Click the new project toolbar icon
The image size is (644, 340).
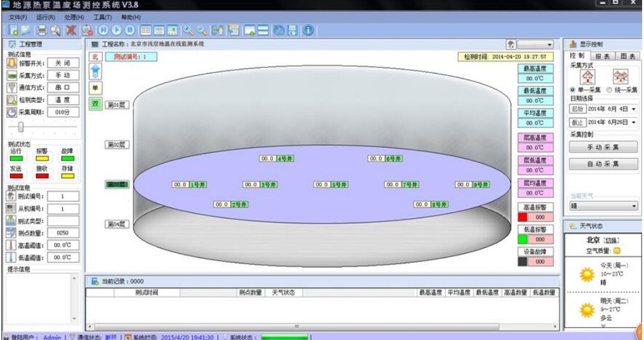pos(13,30)
